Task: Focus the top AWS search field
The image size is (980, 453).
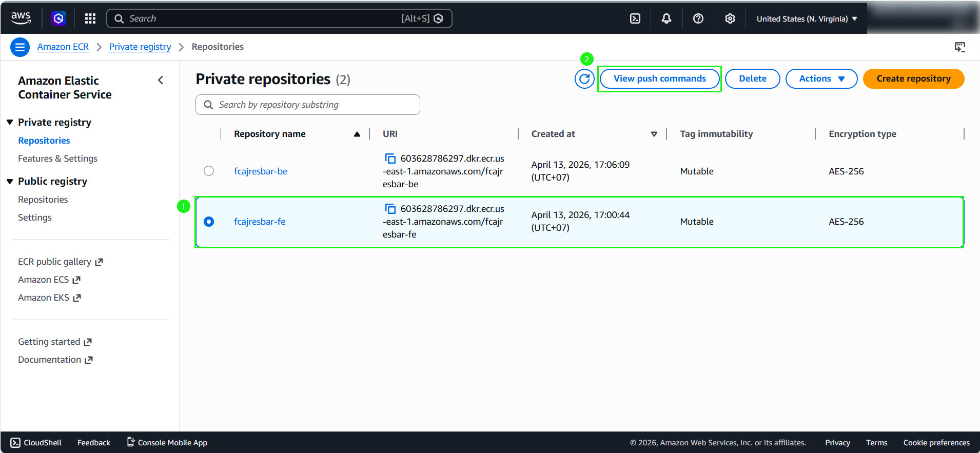Action: pyautogui.click(x=279, y=18)
